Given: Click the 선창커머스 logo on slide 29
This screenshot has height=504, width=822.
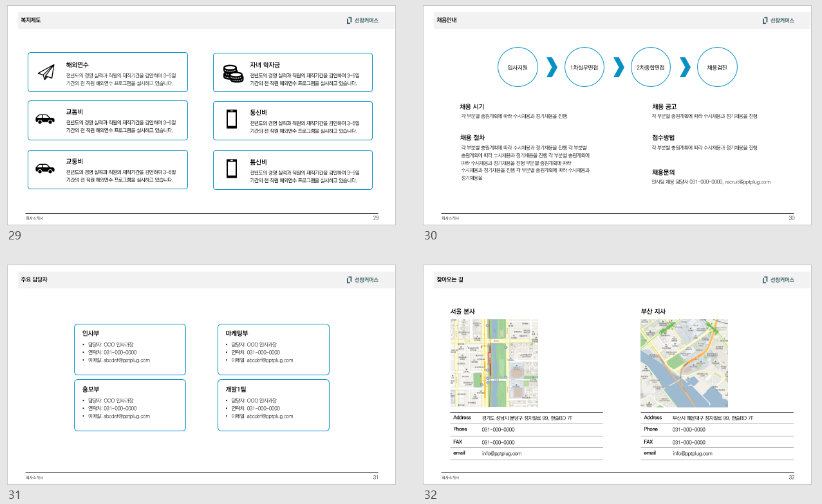Looking at the screenshot, I should coord(362,21).
